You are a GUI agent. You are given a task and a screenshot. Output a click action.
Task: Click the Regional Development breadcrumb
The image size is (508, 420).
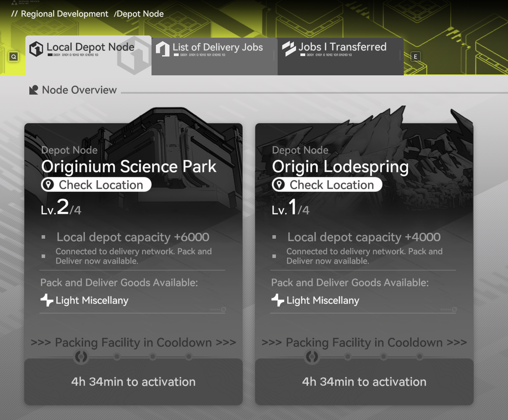(x=64, y=14)
